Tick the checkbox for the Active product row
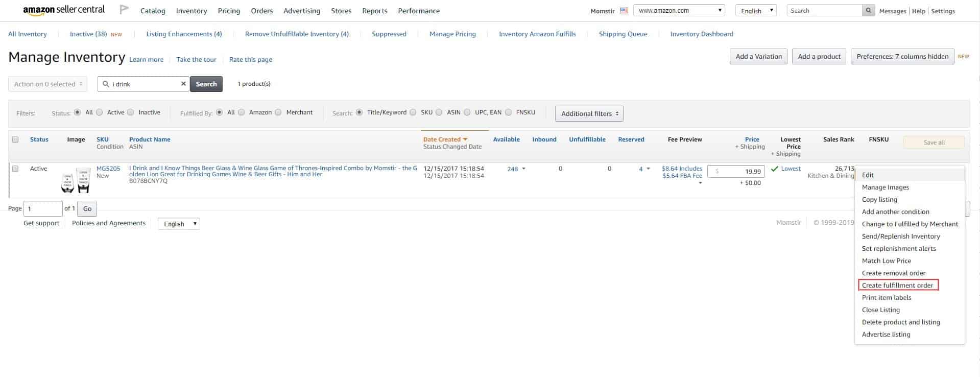This screenshot has height=377, width=980. [15, 169]
